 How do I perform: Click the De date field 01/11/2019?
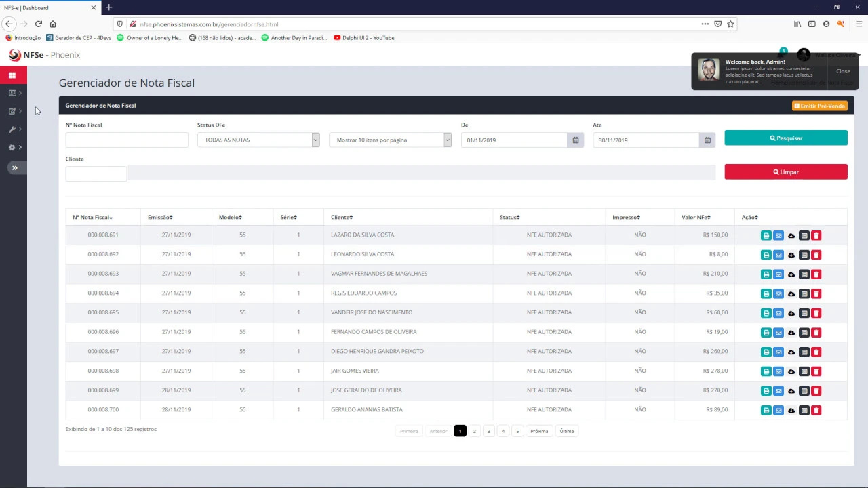click(514, 140)
